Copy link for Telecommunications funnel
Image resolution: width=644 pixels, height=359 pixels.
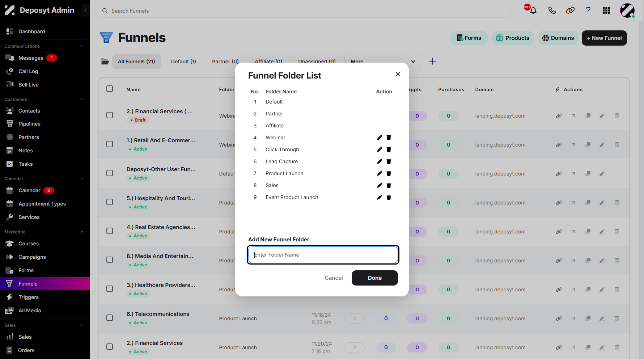(559, 318)
